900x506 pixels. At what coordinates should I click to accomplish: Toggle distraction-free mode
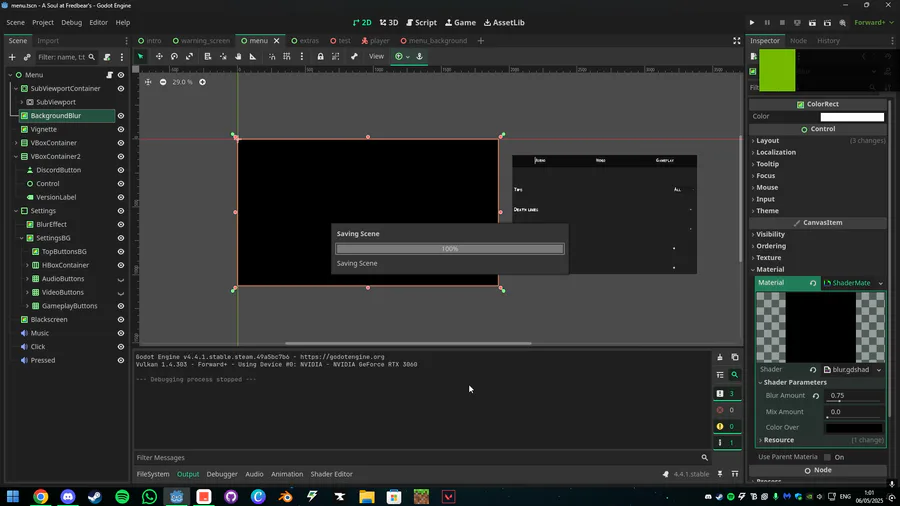click(737, 41)
